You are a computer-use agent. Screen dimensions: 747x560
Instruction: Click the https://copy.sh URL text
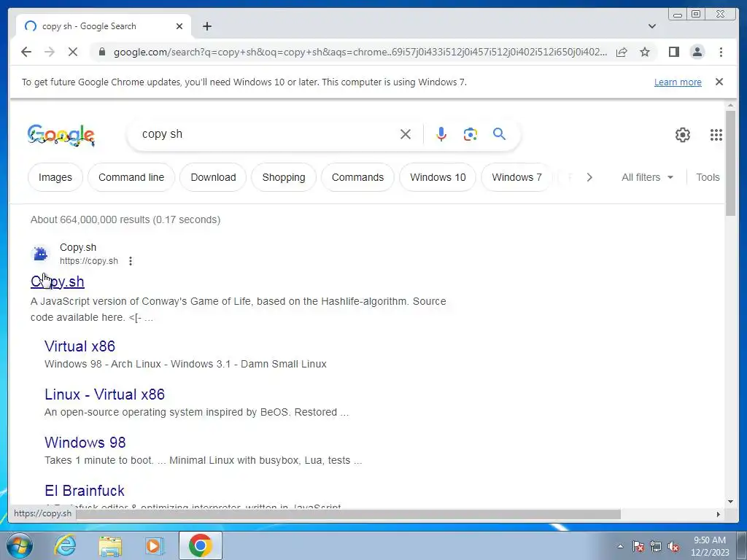tap(88, 261)
